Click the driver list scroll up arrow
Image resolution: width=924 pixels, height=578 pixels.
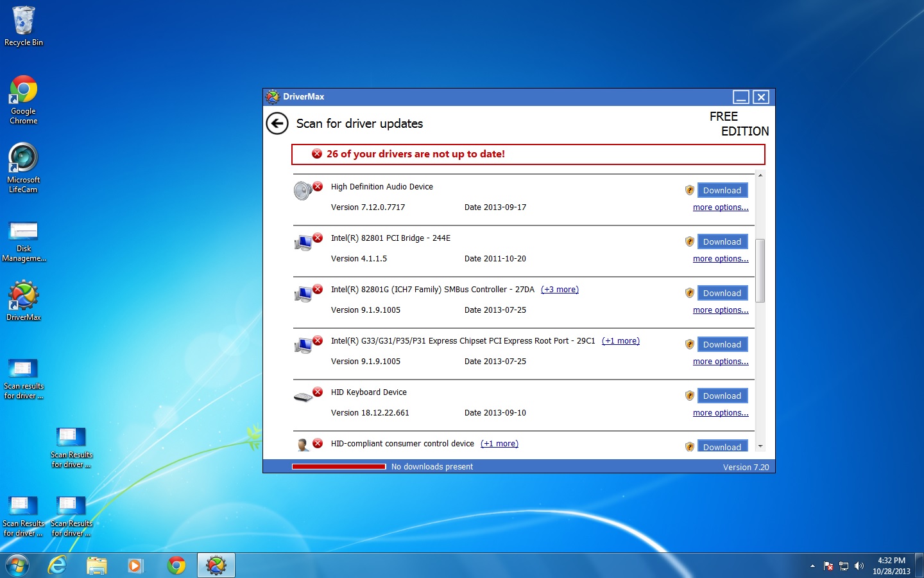tap(760, 175)
